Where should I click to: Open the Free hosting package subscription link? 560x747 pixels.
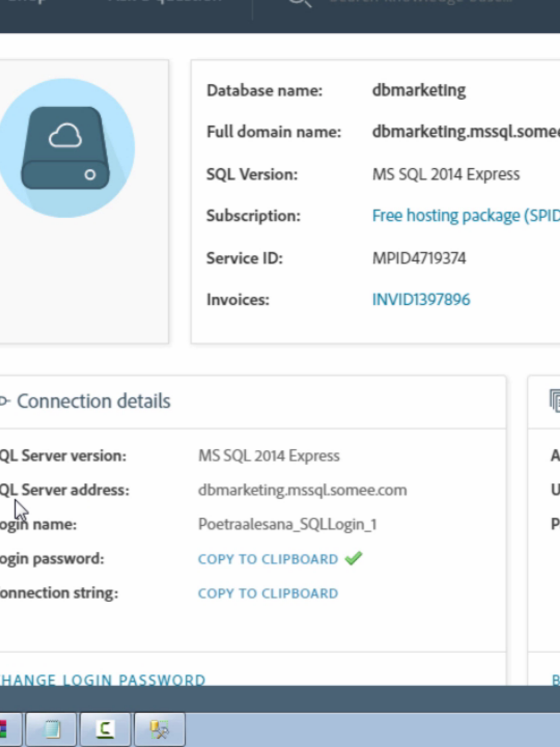[x=466, y=215]
